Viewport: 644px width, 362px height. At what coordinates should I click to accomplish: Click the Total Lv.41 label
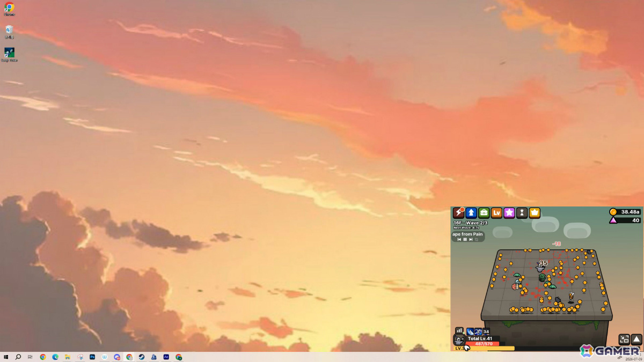pyautogui.click(x=480, y=338)
